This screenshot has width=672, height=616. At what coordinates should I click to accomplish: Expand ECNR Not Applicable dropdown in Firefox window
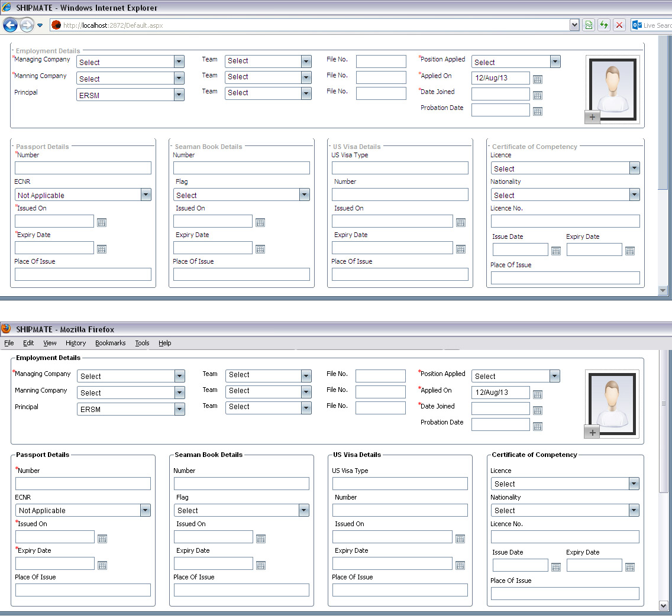pyautogui.click(x=145, y=510)
